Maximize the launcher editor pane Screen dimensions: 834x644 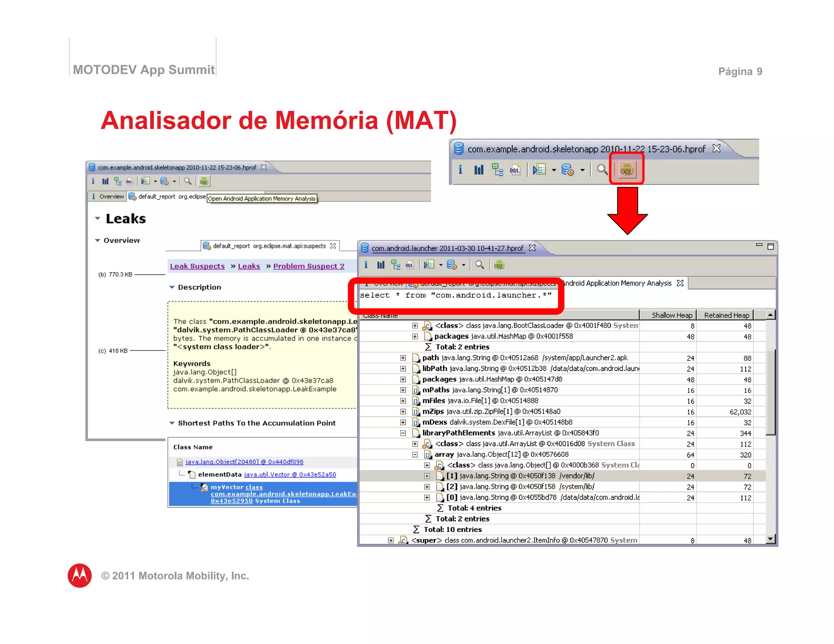point(770,246)
